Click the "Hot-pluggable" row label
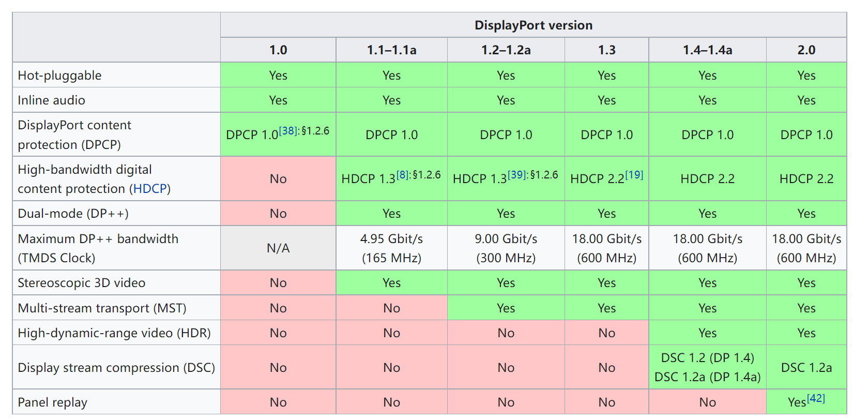This screenshot has height=420, width=868. (59, 76)
